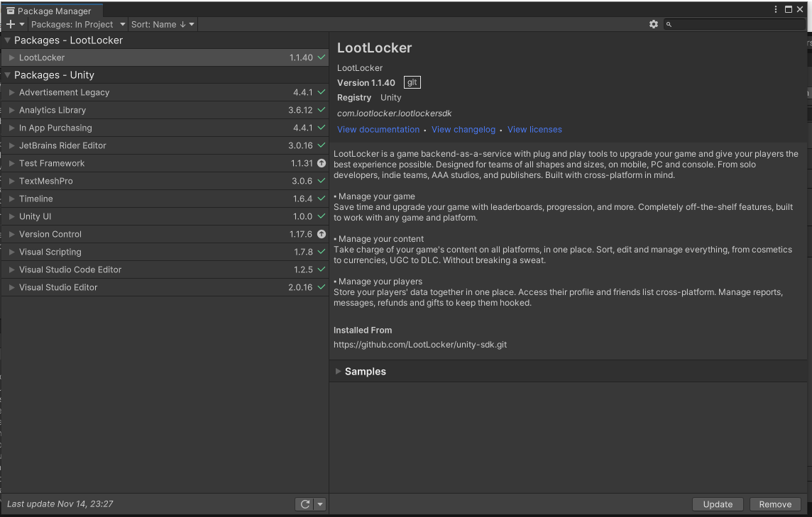Click the Remove button
The image size is (812, 517).
(x=775, y=504)
